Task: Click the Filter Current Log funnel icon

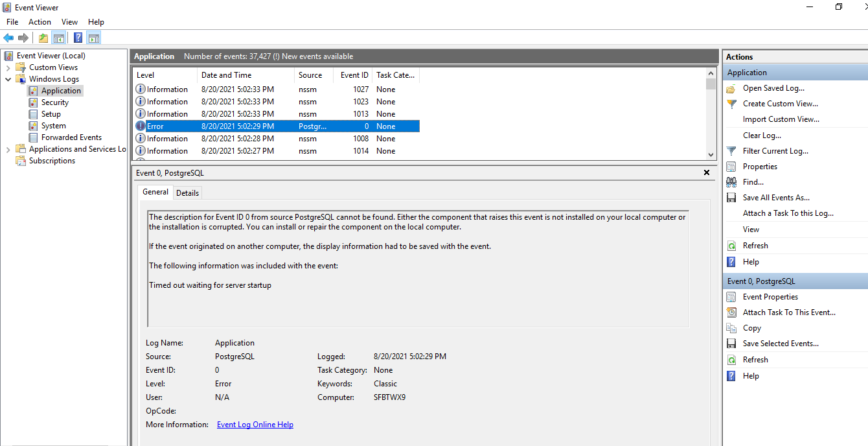Action: point(731,151)
